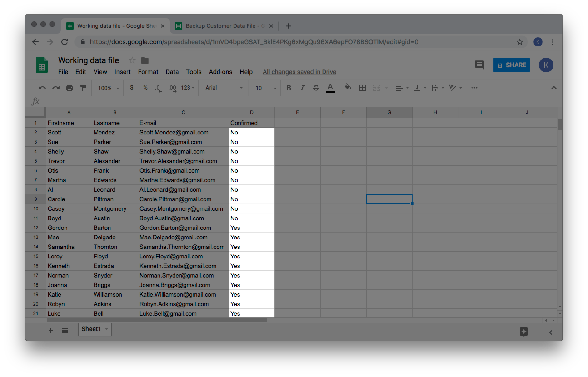Open the fill color bucket
The image size is (588, 377).
[348, 87]
